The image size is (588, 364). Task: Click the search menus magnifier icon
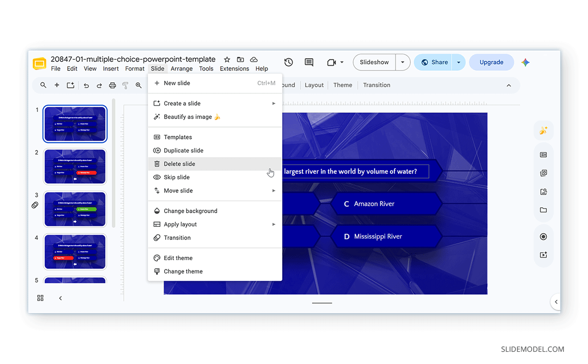pyautogui.click(x=43, y=85)
